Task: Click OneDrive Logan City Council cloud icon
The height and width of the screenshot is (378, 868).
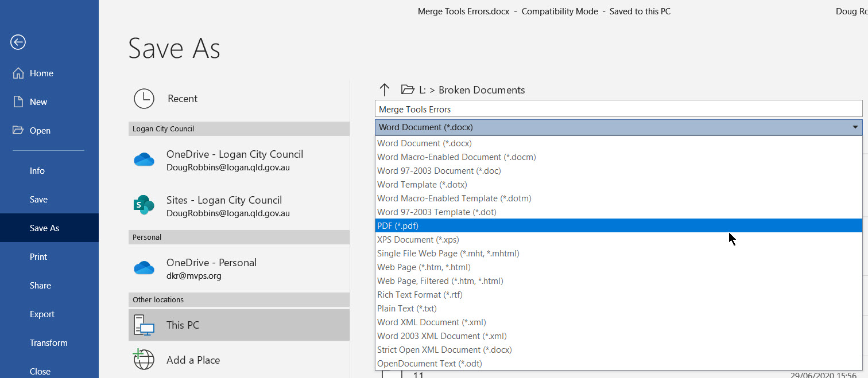Action: pyautogui.click(x=144, y=160)
